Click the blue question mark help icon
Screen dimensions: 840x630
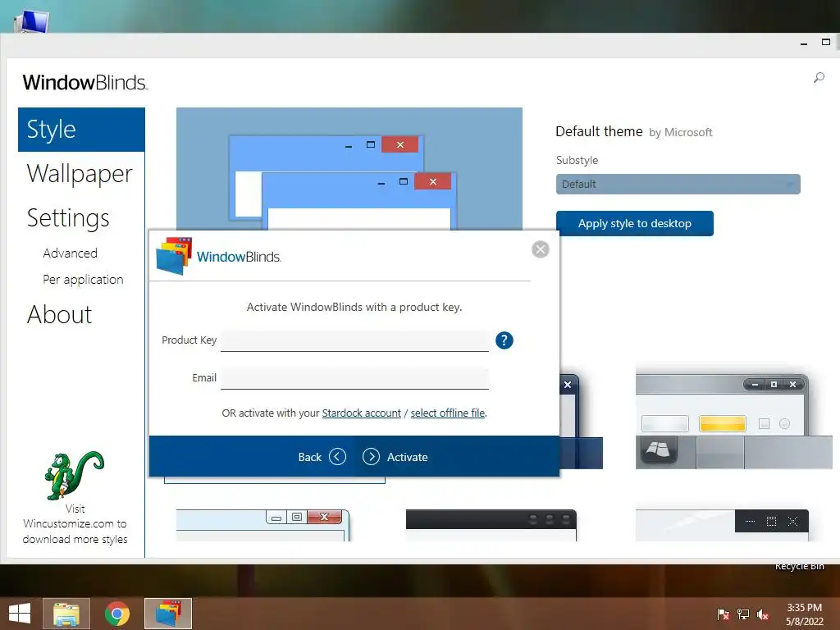[x=504, y=340]
